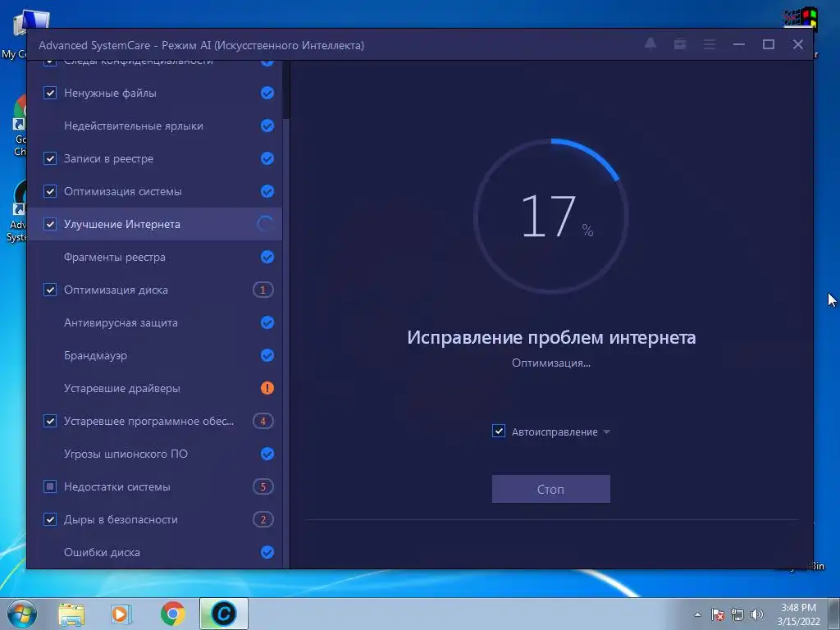Launch Google Chrome from the taskbar
This screenshot has height=630, width=840.
pyautogui.click(x=172, y=614)
